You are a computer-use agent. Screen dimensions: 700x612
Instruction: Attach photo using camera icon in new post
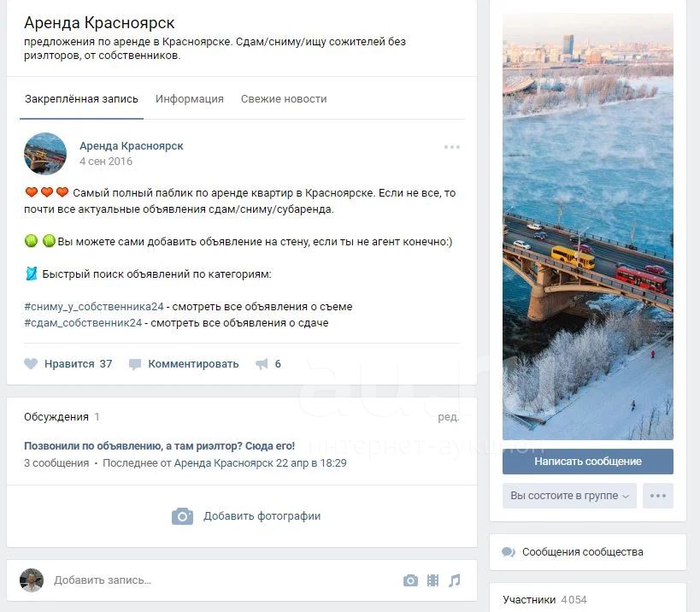pyautogui.click(x=410, y=580)
